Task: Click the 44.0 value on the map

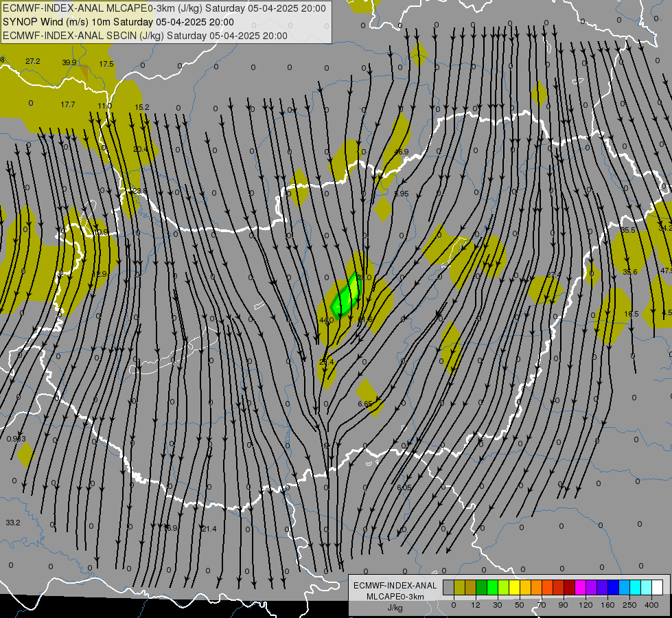Action: [326, 321]
